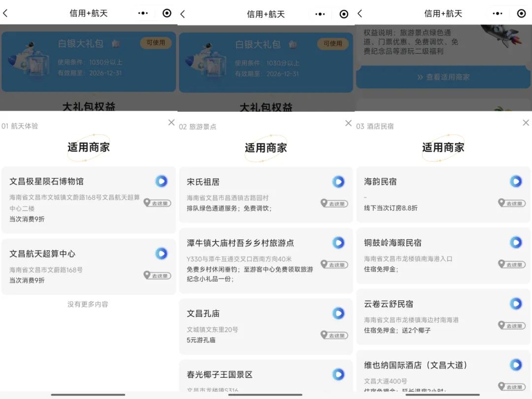532x399 pixels.
Task: Tap blue circle icon for 海韵民宿
Action: click(x=516, y=181)
